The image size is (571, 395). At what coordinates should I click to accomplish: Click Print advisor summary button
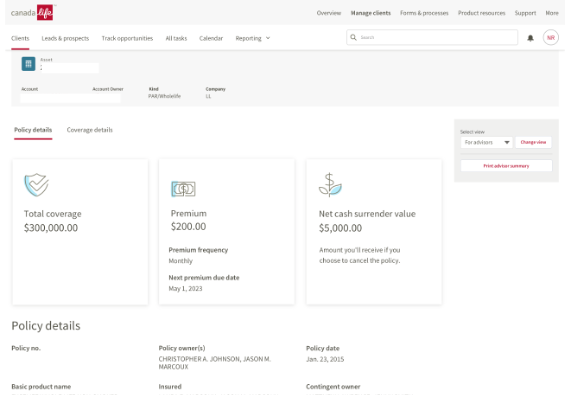click(506, 166)
